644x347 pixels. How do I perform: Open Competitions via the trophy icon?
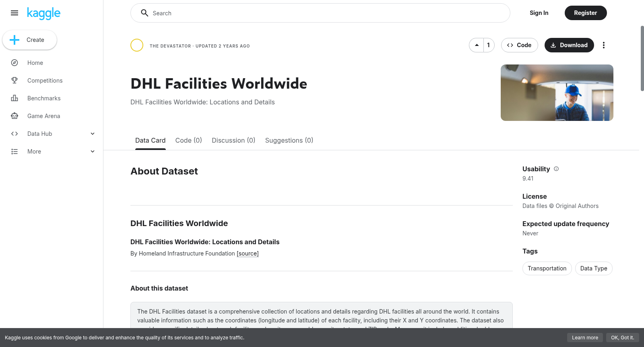(x=14, y=81)
